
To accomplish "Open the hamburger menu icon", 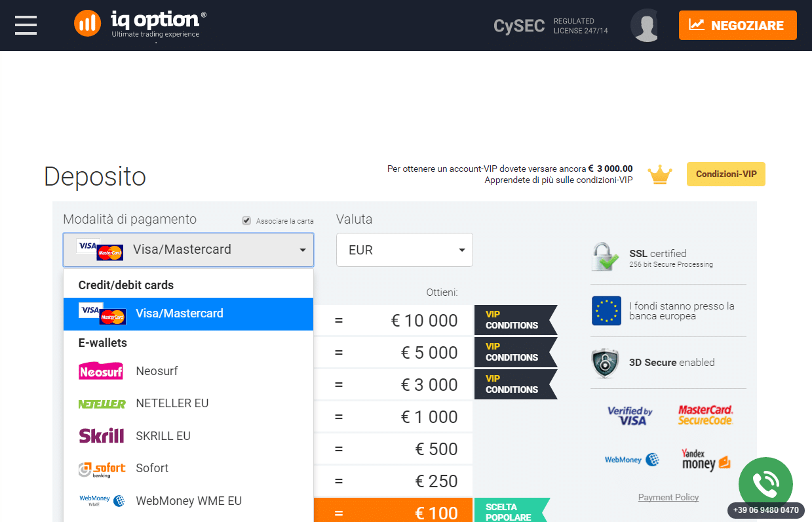I will point(26,25).
